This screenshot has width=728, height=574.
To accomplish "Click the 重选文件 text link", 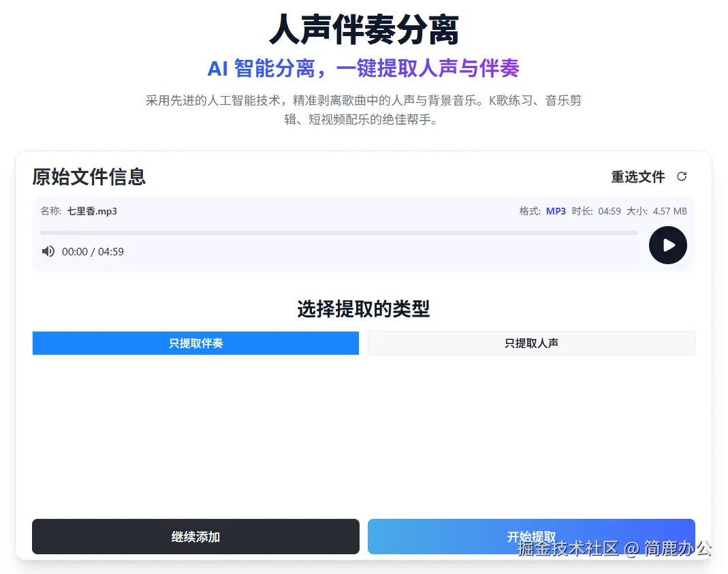I will tap(637, 177).
